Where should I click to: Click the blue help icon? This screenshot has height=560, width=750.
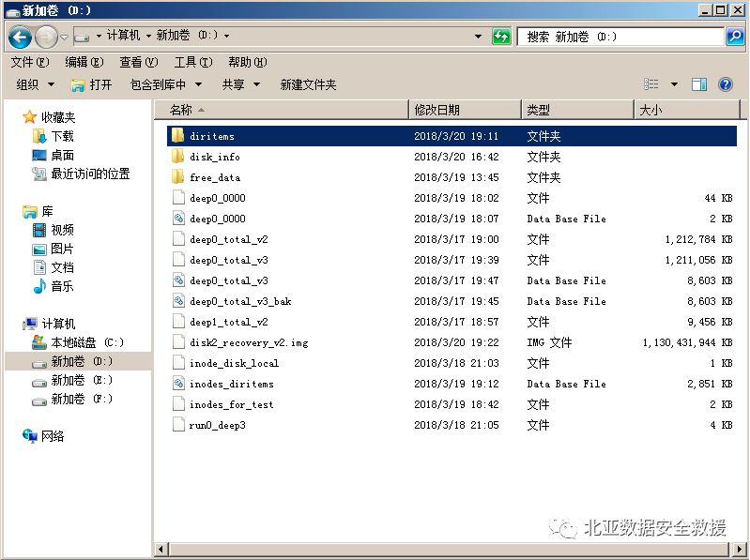[726, 84]
